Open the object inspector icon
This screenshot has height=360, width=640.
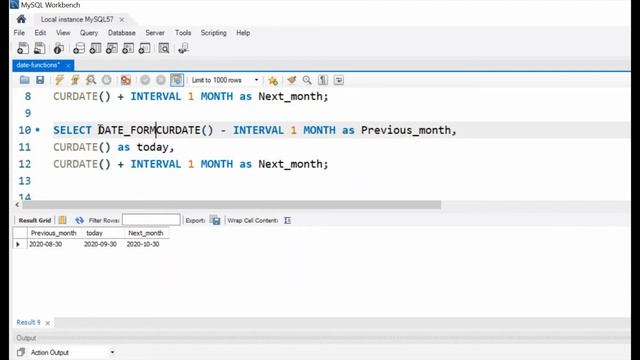[x=59, y=48]
